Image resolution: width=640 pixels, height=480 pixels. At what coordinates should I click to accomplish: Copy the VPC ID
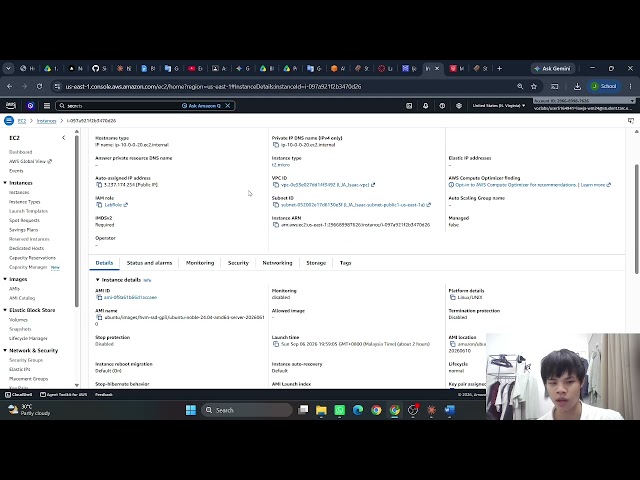276,185
